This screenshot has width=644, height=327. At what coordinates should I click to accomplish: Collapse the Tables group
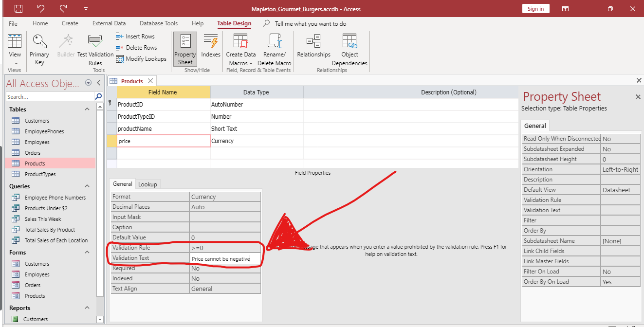coord(87,109)
